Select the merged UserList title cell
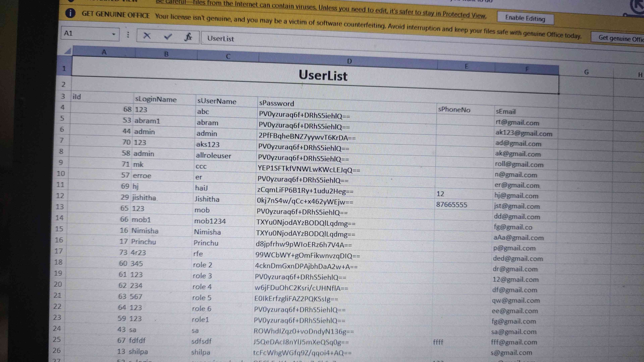The height and width of the screenshot is (362, 644). tap(323, 75)
